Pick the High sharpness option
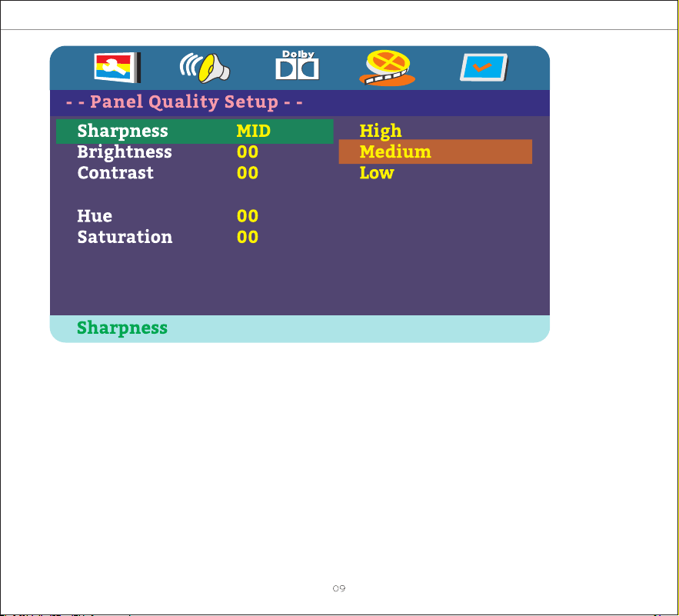This screenshot has height=616, width=679. coord(381,132)
